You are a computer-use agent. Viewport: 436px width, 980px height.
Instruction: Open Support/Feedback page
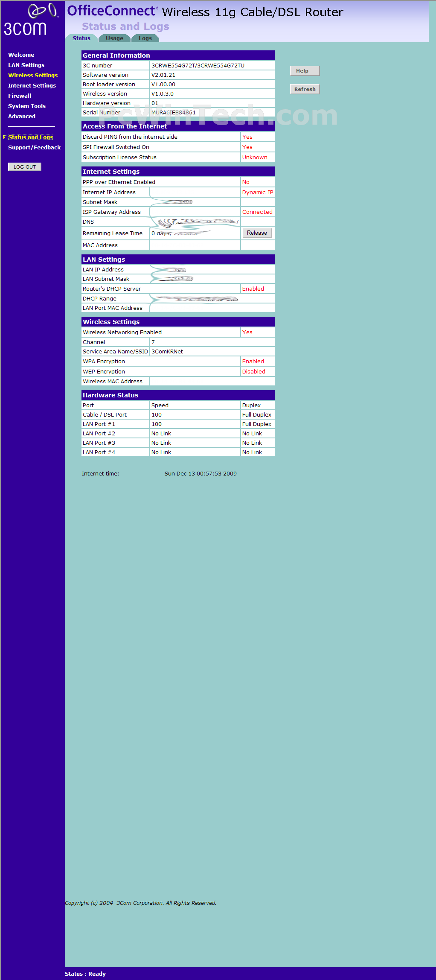pos(34,147)
